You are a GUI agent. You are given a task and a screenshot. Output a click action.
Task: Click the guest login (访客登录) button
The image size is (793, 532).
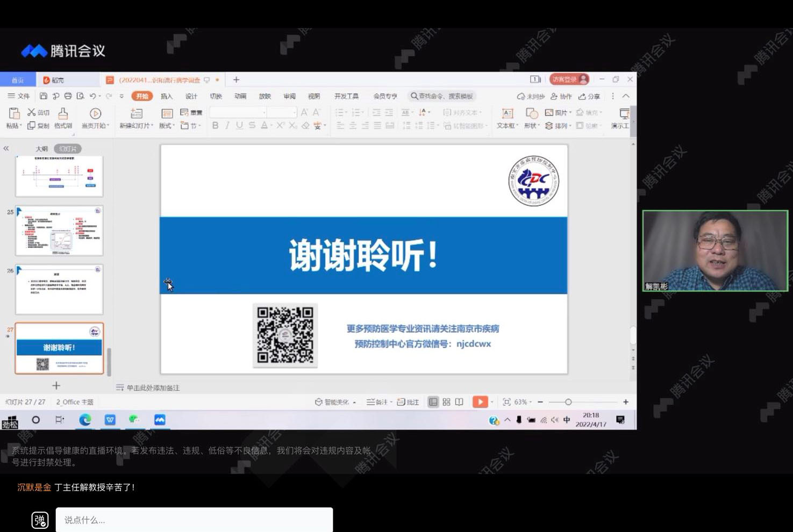569,80
